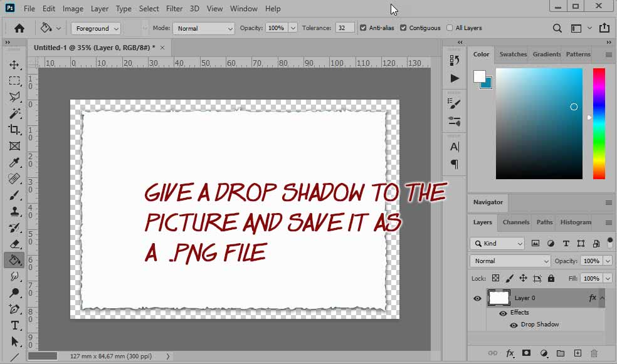Click the hue slider strip
The height and width of the screenshot is (364, 617).
[599, 123]
